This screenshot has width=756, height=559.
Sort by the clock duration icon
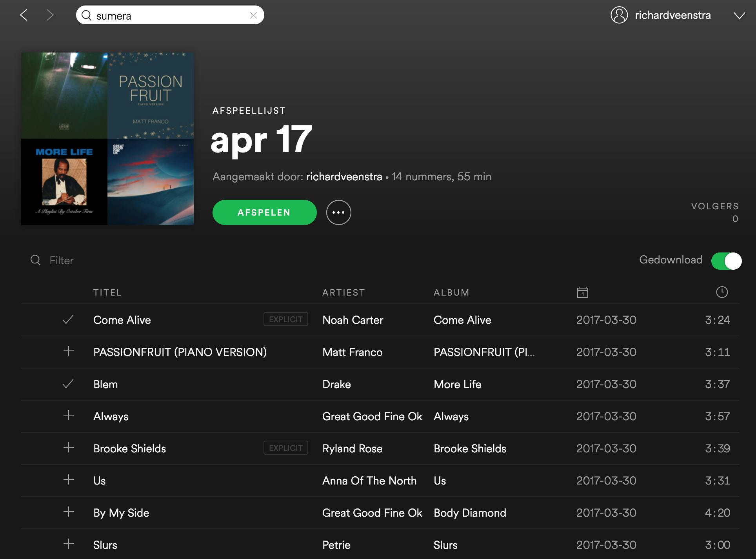[721, 292]
